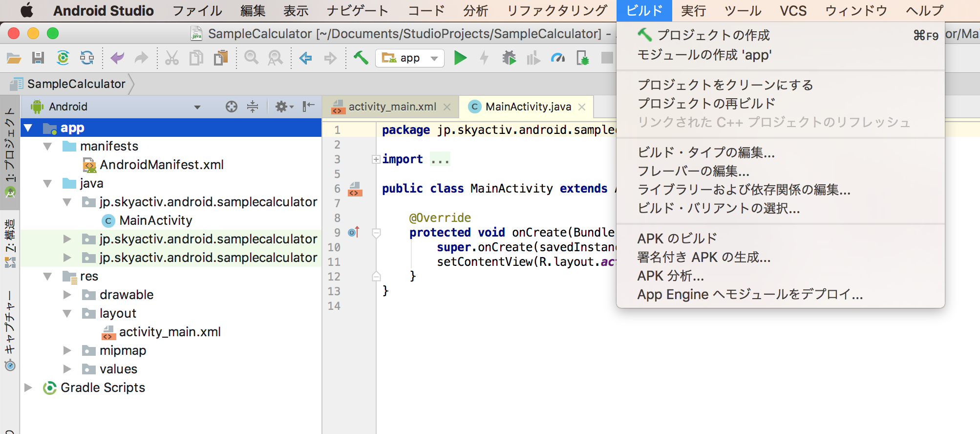Collapse the res folder
This screenshot has height=434, width=980.
47,277
